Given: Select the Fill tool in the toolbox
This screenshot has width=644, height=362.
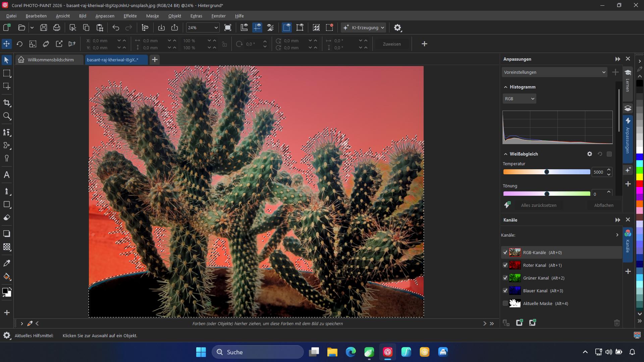Looking at the screenshot, I should pyautogui.click(x=7, y=277).
